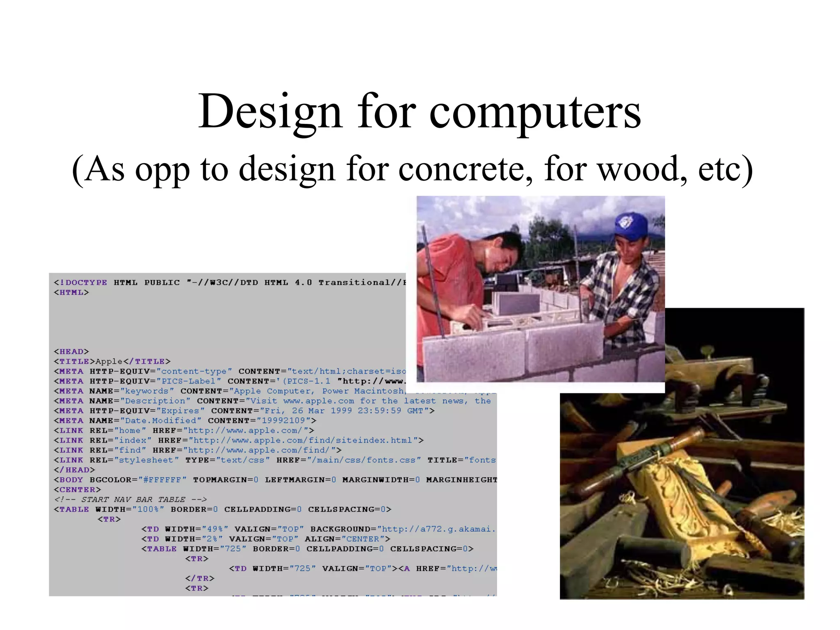Click the </HEAD> closing tag
This screenshot has width=840, height=630.
(x=74, y=470)
